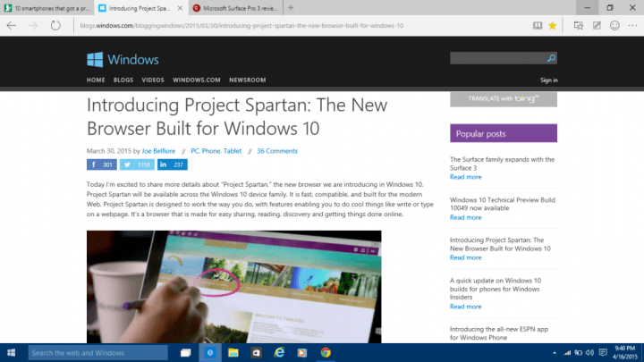Screen dimensions: 644x362
Task: Read more about Surface family expands post
Action: (x=466, y=177)
